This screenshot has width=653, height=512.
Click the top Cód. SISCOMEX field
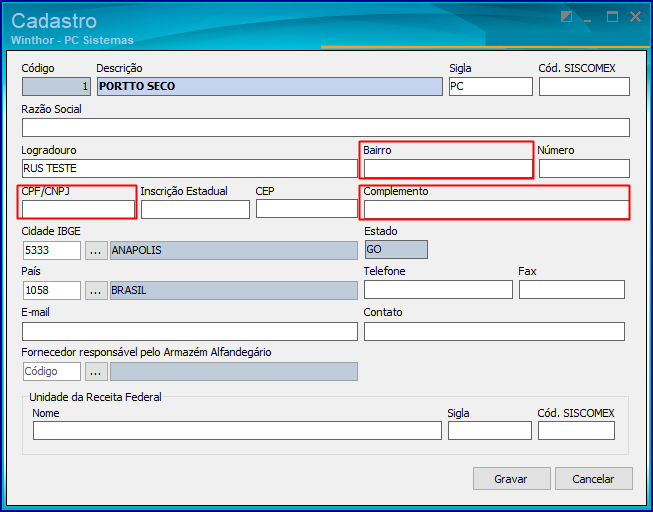click(x=584, y=87)
